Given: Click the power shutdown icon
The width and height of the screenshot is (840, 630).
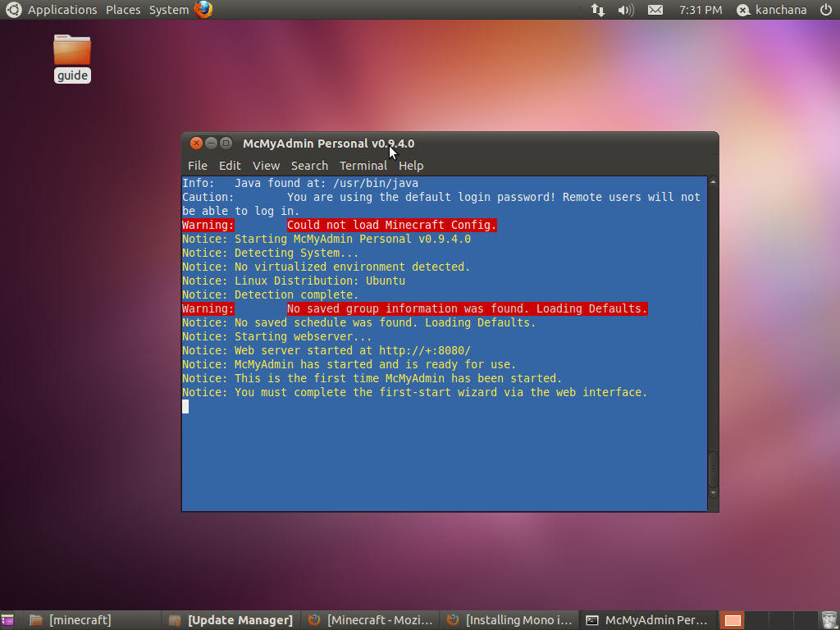Looking at the screenshot, I should pos(826,10).
